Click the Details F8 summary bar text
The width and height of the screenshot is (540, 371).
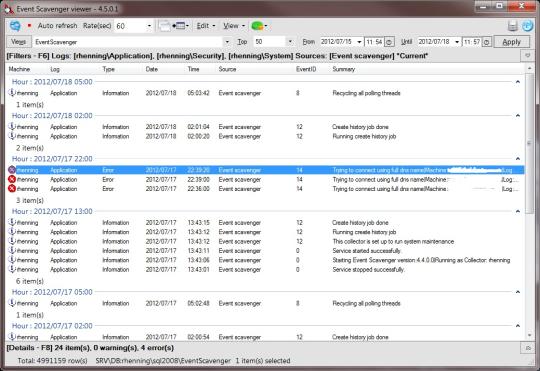pyautogui.click(x=90, y=348)
